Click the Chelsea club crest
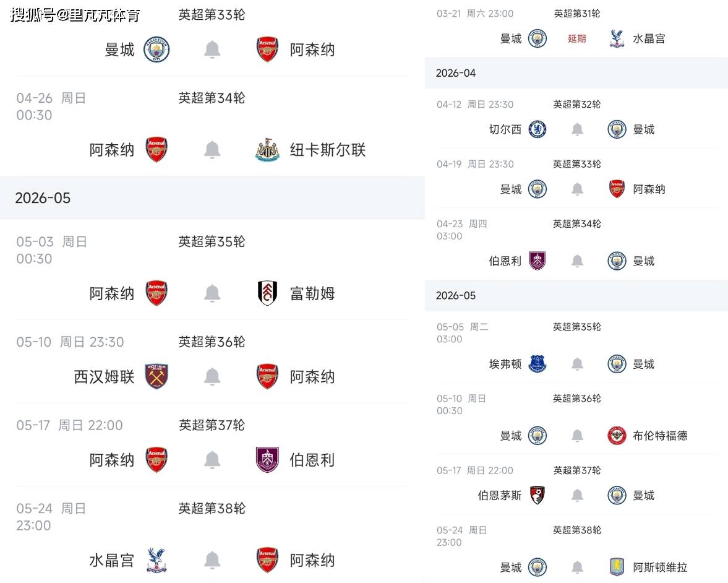Image resolution: width=728 pixels, height=583 pixels. click(x=537, y=129)
